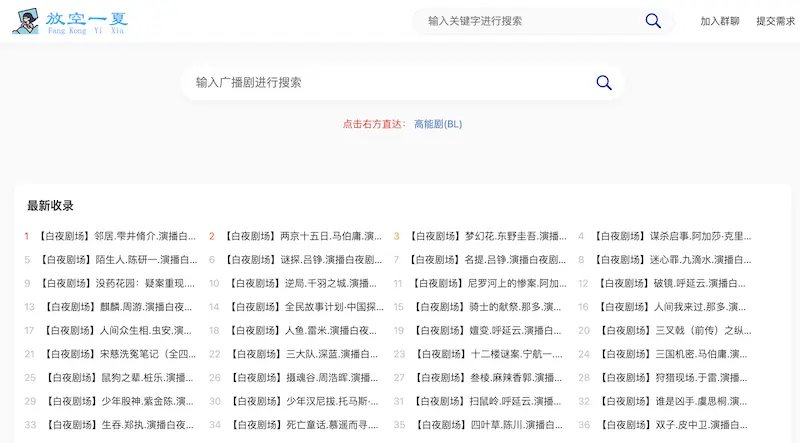Open entry 28 狩猎现场.于雷

[x=673, y=377]
